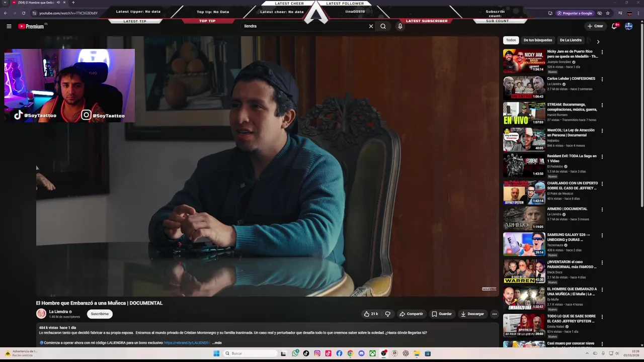Click the Compartir button

point(411,314)
